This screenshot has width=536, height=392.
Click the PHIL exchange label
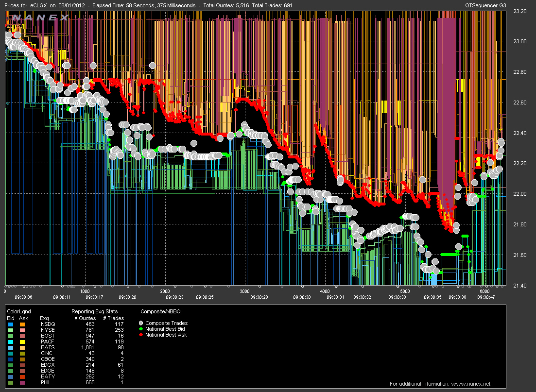tap(46, 382)
